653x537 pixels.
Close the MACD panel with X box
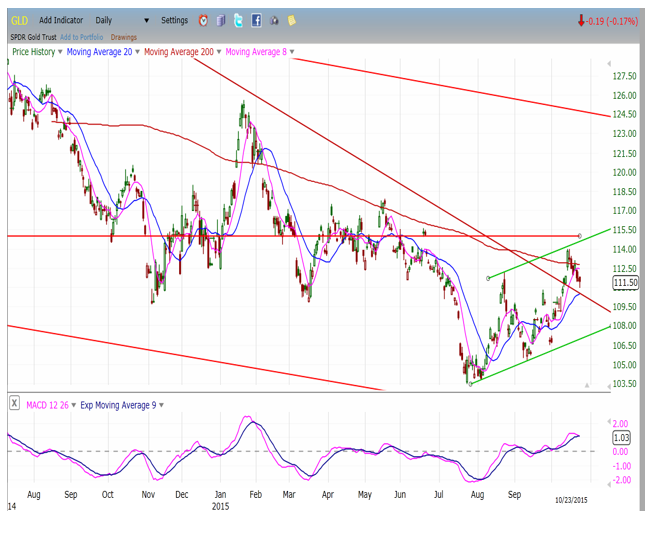(15, 403)
